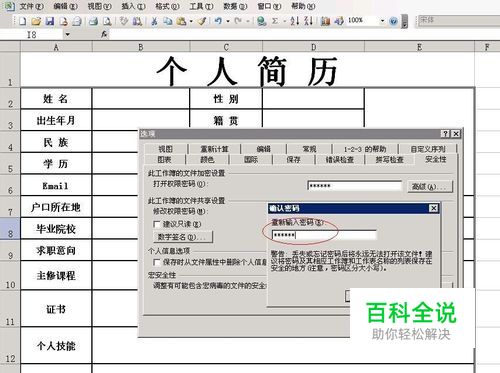
Task: Expand the Redo history dropdown arrow
Action: coord(248,21)
